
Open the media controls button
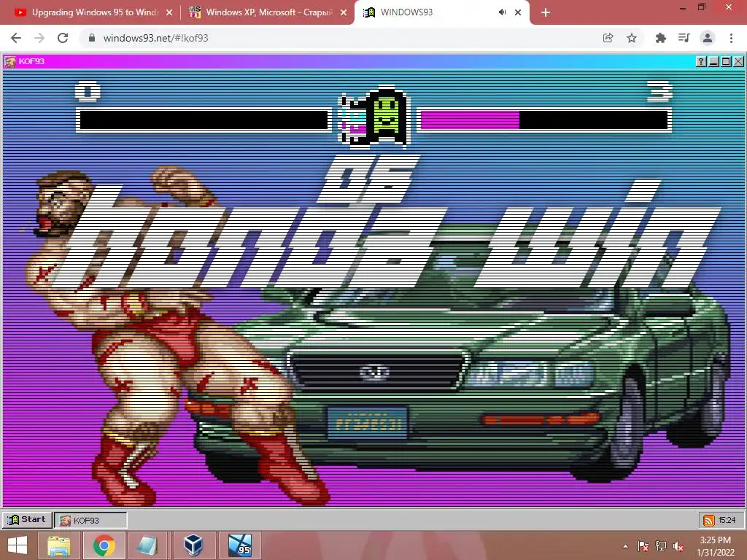pos(684,38)
